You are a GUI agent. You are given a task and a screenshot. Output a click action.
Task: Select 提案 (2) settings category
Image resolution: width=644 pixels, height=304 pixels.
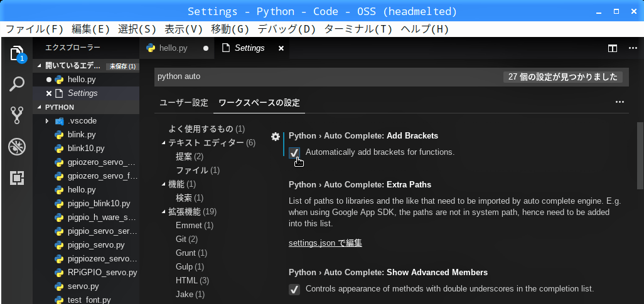[190, 156]
